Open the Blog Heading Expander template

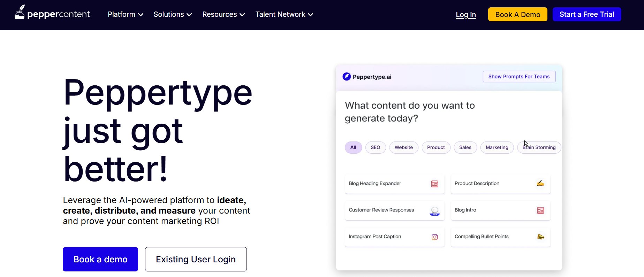[395, 184]
